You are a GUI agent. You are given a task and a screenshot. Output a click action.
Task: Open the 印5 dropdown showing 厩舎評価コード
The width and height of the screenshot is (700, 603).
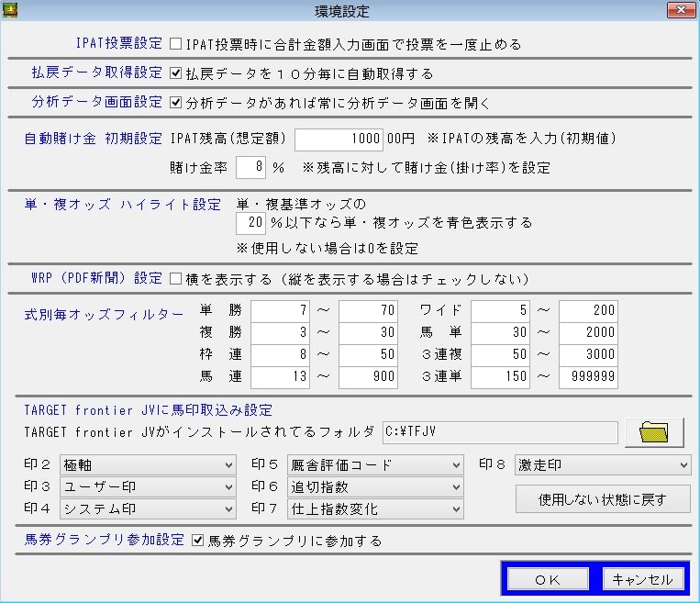pos(375,465)
